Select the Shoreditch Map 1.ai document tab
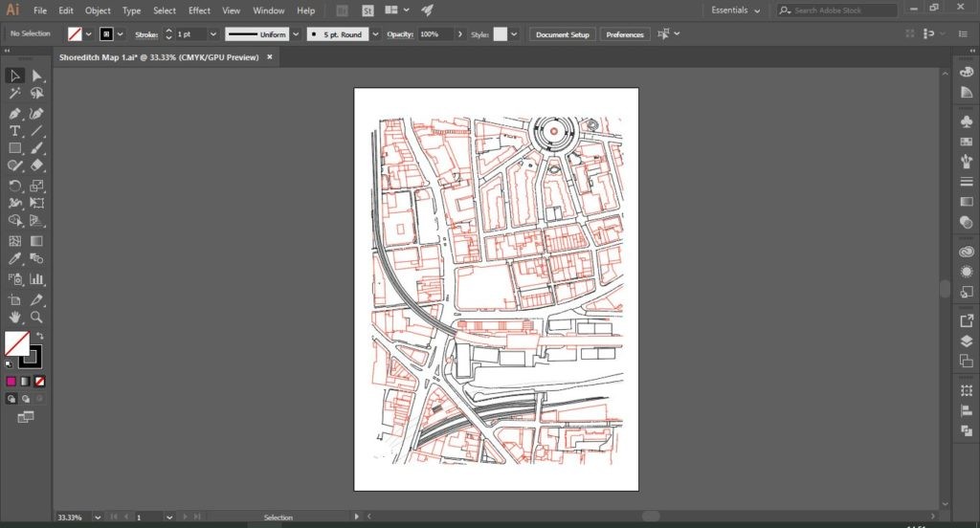This screenshot has width=980, height=528. [x=159, y=56]
